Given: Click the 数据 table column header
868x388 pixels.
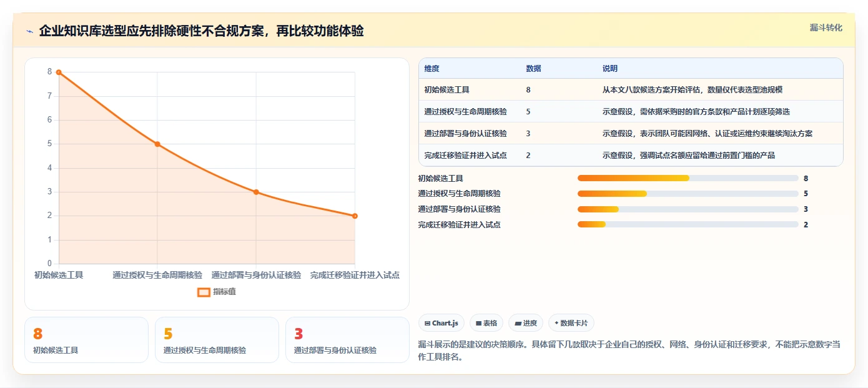Looking at the screenshot, I should point(533,69).
